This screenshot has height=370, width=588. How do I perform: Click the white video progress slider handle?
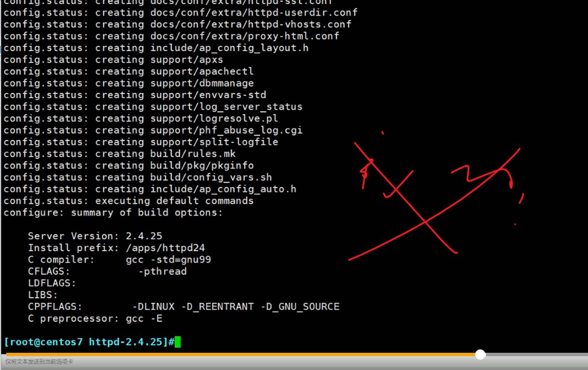480,354
